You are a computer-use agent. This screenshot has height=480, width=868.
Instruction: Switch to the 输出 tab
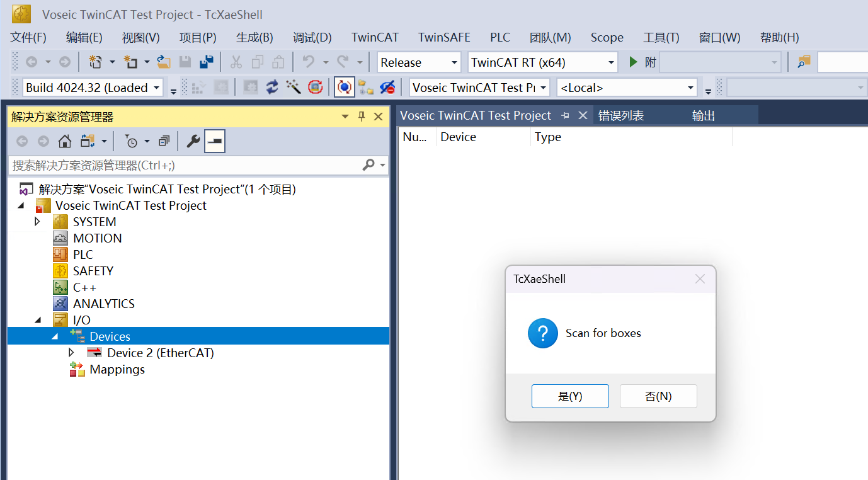pos(704,116)
